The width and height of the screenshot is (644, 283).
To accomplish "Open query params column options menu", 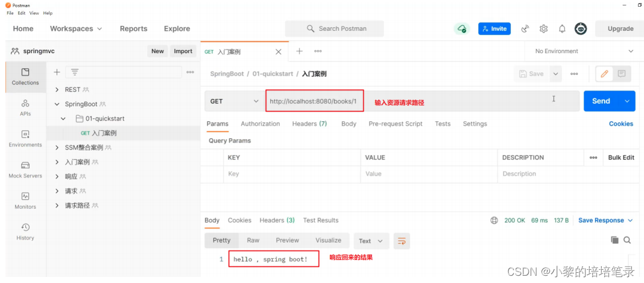I will pyautogui.click(x=593, y=157).
